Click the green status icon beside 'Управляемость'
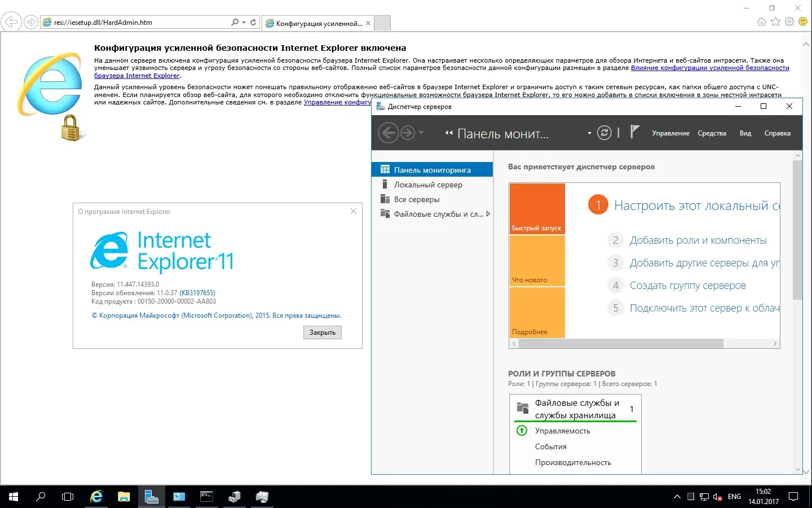This screenshot has height=508, width=812. click(522, 431)
